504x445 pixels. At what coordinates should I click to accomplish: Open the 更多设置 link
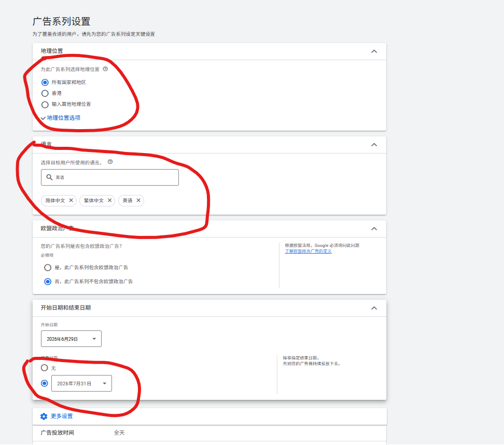62,416
